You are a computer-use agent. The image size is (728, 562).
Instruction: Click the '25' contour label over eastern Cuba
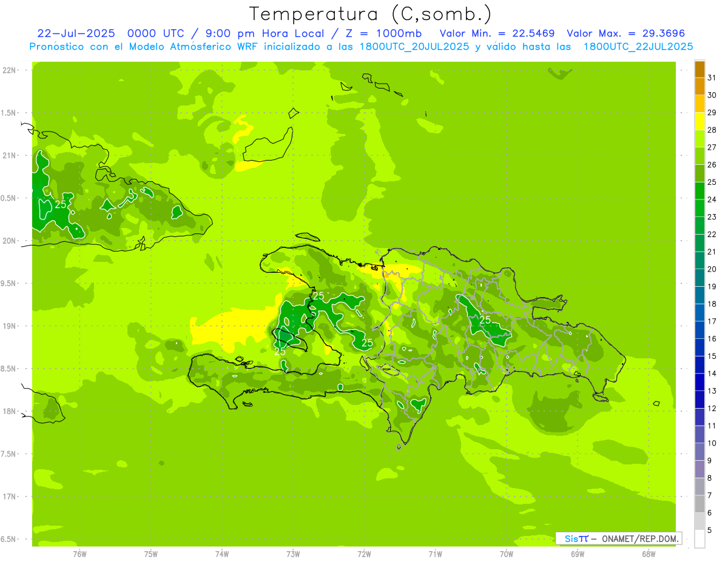[x=61, y=204]
